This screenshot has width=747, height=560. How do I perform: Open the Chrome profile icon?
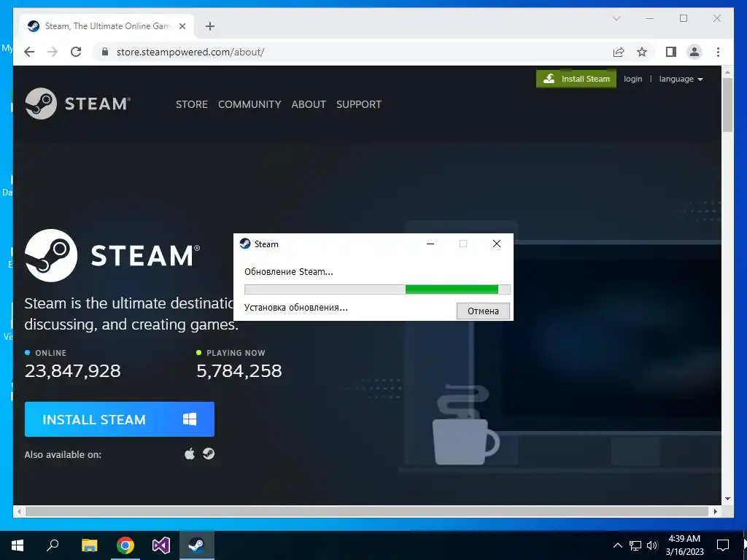(x=694, y=52)
